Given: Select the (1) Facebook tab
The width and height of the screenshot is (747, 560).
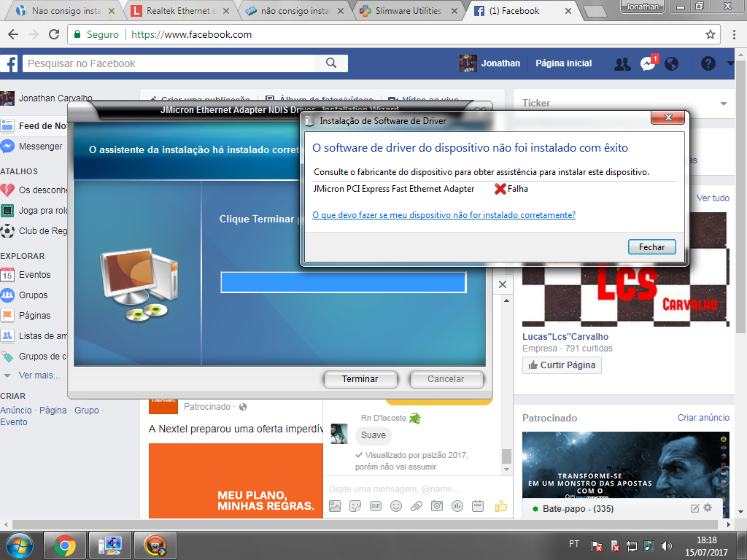Looking at the screenshot, I should click(x=522, y=10).
